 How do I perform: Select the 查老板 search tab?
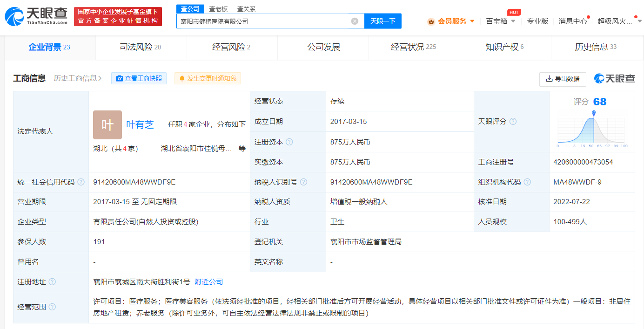click(218, 9)
